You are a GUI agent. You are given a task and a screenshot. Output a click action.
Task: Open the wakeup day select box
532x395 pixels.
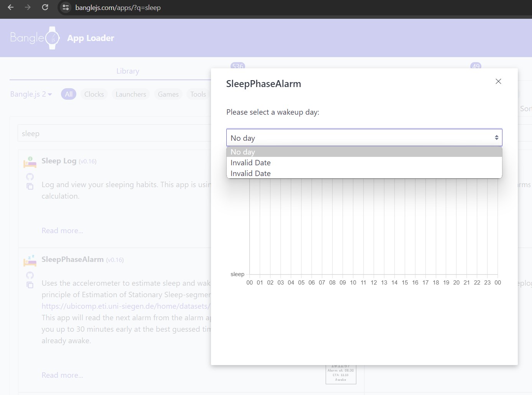tap(364, 138)
